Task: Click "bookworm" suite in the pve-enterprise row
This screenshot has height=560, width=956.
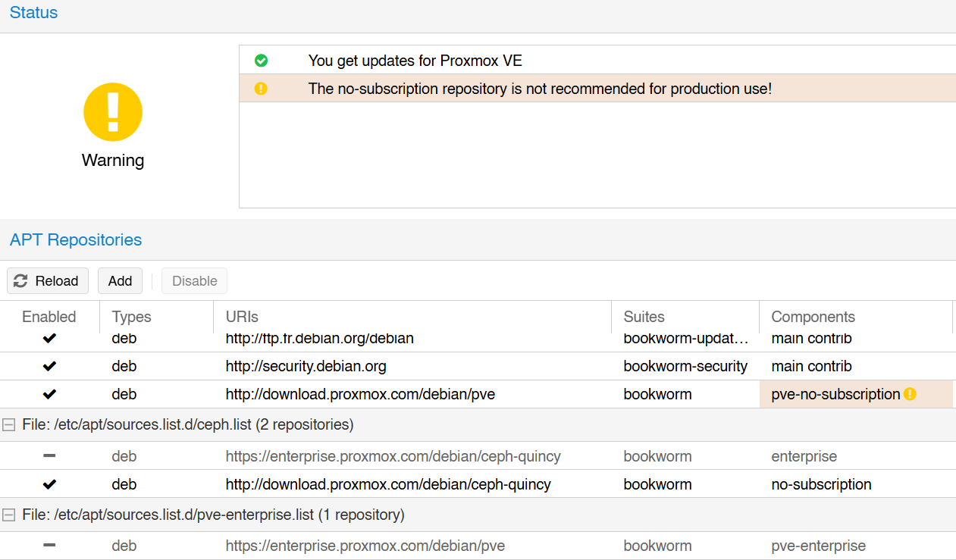Action: tap(658, 546)
